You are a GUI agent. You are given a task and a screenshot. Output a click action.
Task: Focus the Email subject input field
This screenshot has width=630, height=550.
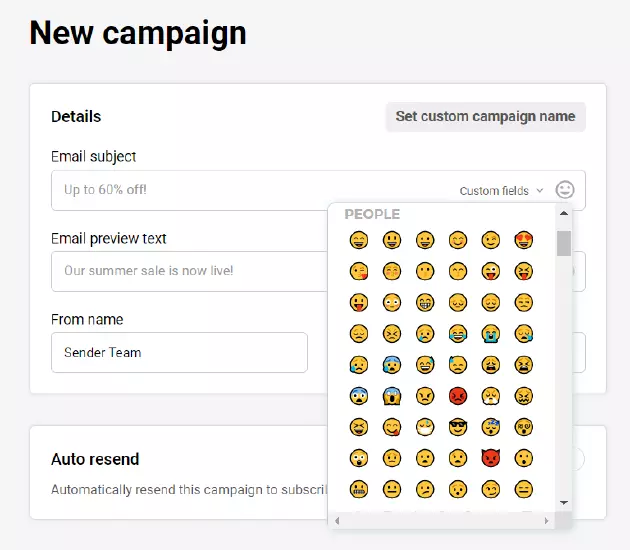(250, 190)
